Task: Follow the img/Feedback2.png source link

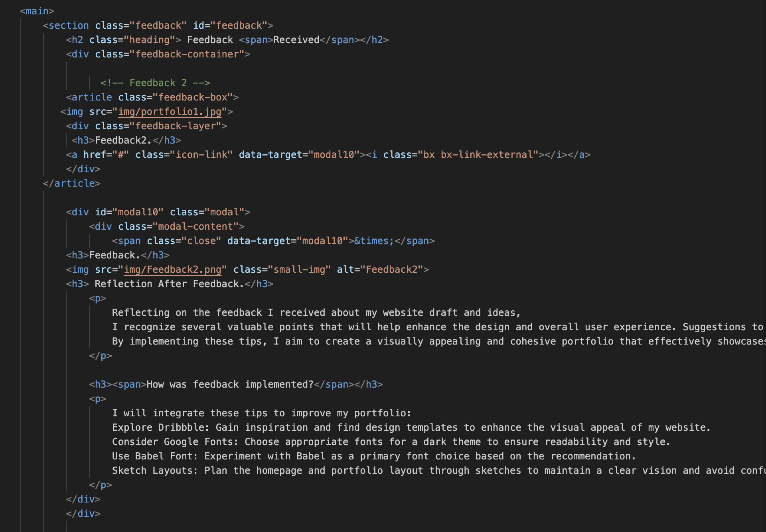Action: [172, 270]
